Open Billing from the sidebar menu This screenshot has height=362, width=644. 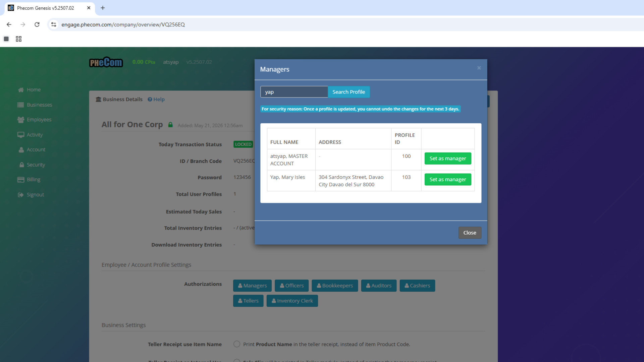click(x=33, y=180)
